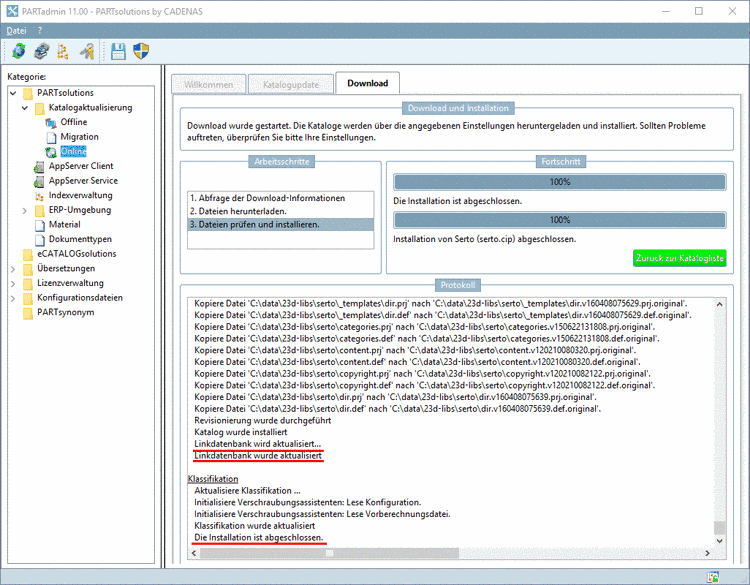Select Lizenzverwaltung tree item
Screen dimensions: 750x585
pyautogui.click(x=70, y=283)
